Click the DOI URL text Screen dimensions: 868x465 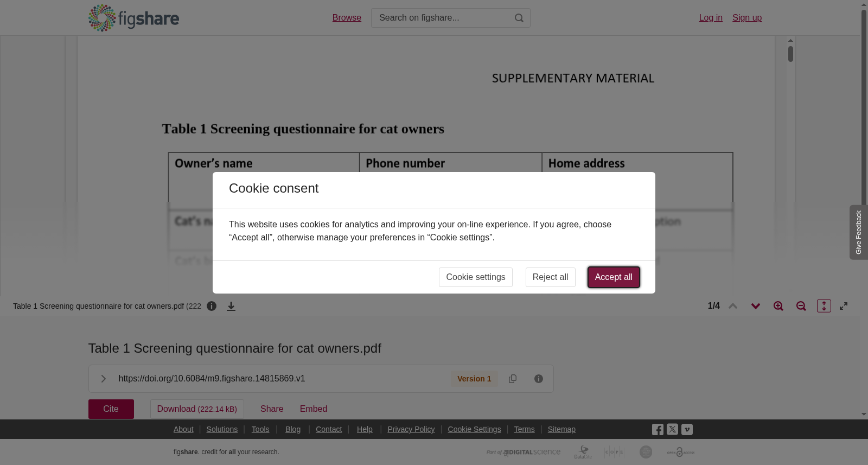[x=212, y=379]
